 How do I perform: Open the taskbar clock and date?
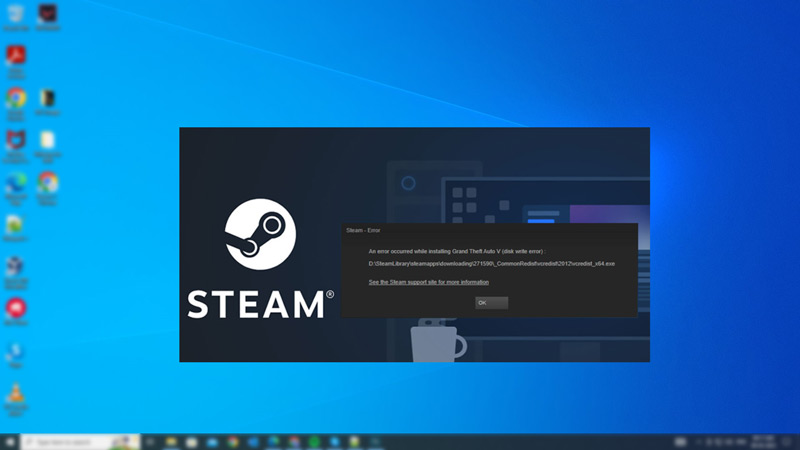click(763, 442)
